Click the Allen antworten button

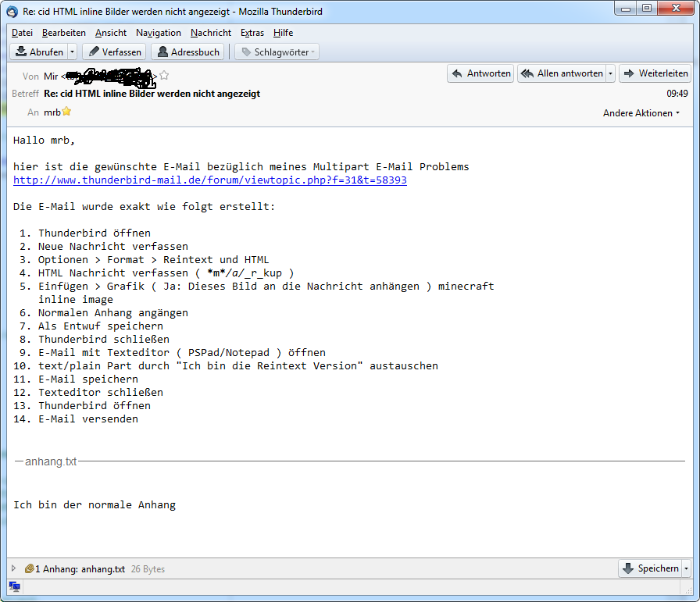click(562, 73)
